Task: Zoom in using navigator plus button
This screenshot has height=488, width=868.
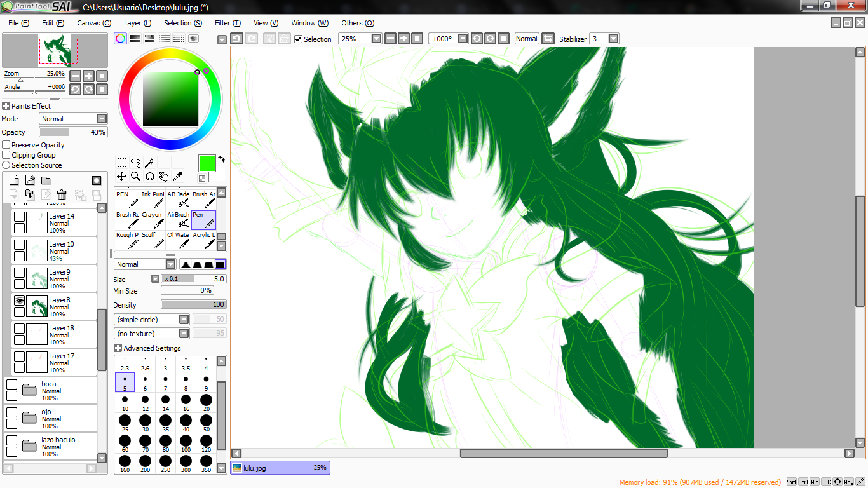Action: tap(88, 76)
